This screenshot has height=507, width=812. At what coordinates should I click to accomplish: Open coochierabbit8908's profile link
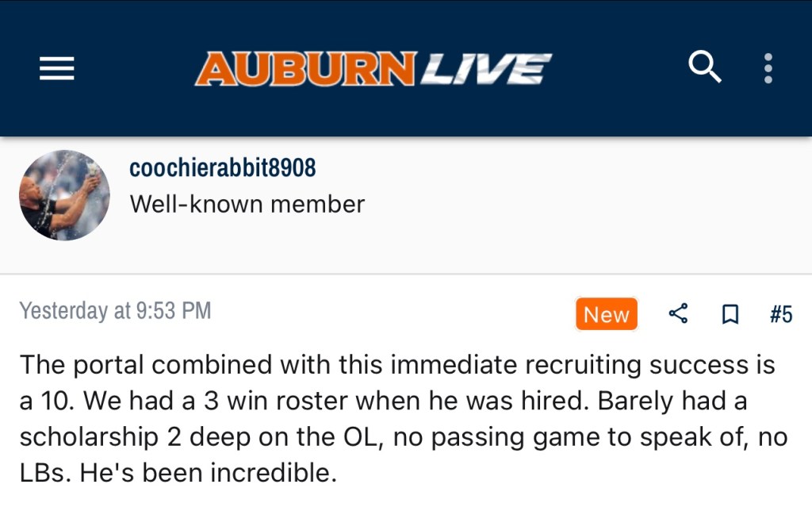click(222, 168)
